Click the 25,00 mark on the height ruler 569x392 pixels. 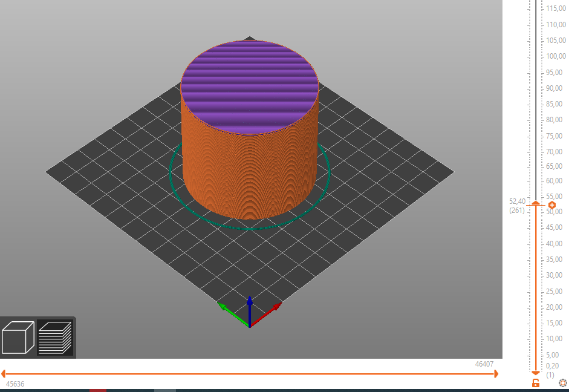click(554, 292)
